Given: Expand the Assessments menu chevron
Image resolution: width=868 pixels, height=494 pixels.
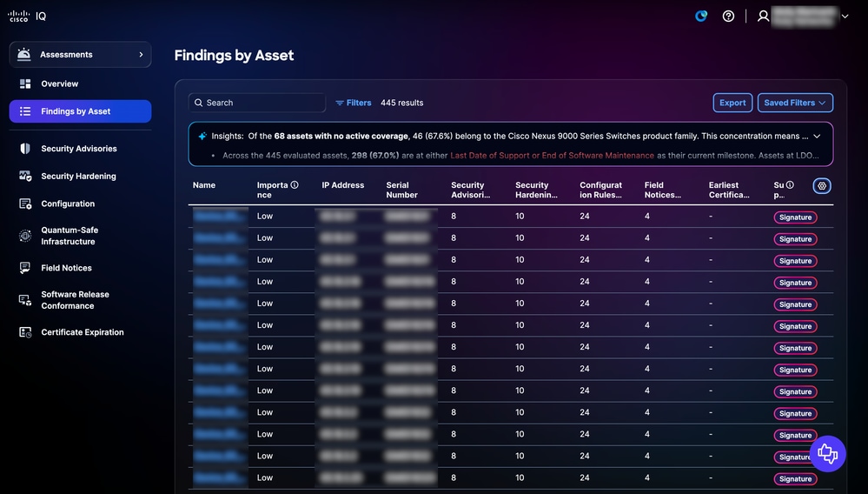Looking at the screenshot, I should point(141,54).
